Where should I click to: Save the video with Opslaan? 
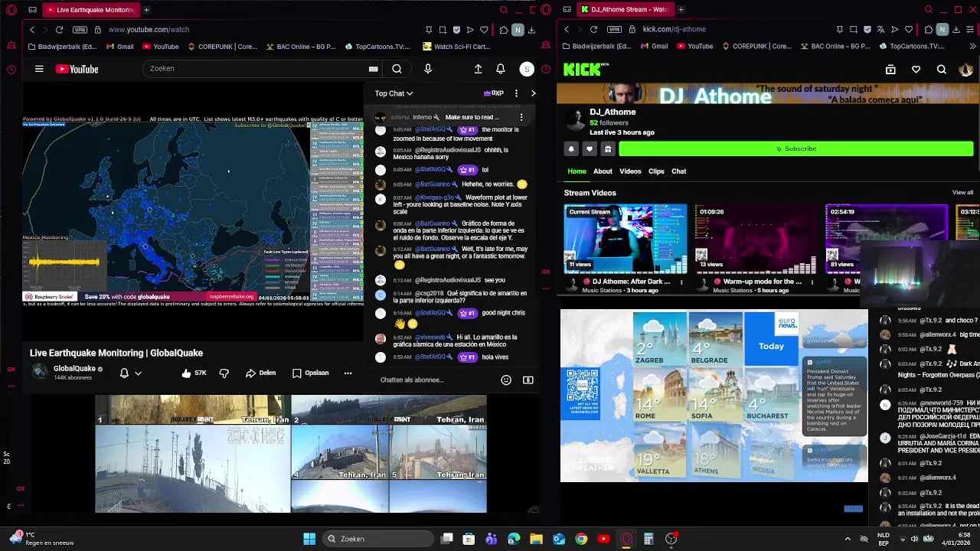coord(311,373)
